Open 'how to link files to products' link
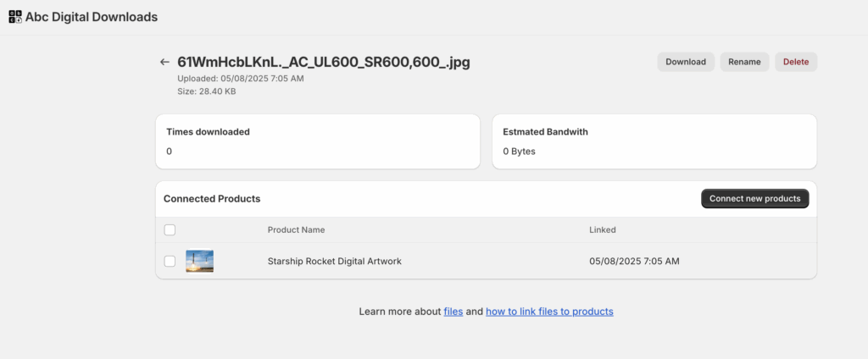Viewport: 868px width, 359px height. (x=549, y=312)
